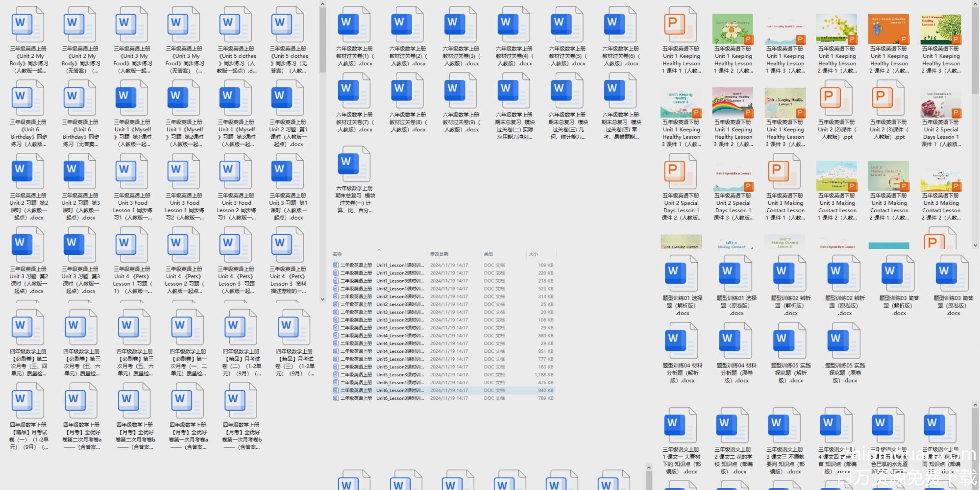
Task: Open the rainbow Unit 1 Keeping Healthy slide thumbnail
Action: 733,103
